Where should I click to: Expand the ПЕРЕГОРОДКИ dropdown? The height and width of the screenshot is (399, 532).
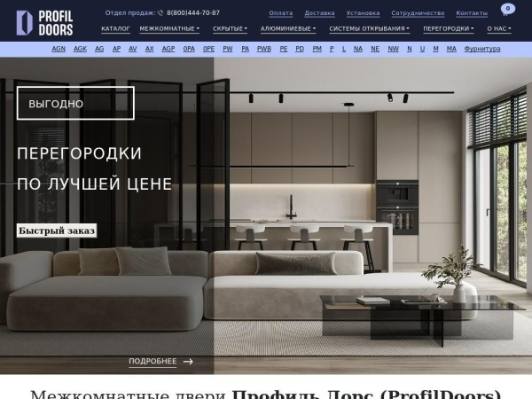click(x=448, y=29)
